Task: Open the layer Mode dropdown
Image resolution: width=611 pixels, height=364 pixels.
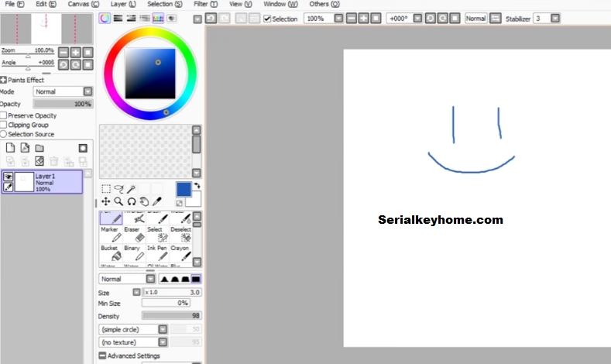Action: (x=88, y=91)
